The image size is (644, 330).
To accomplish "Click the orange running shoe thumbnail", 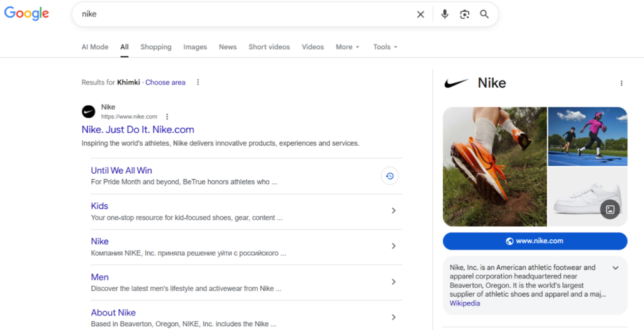I will pos(494,166).
